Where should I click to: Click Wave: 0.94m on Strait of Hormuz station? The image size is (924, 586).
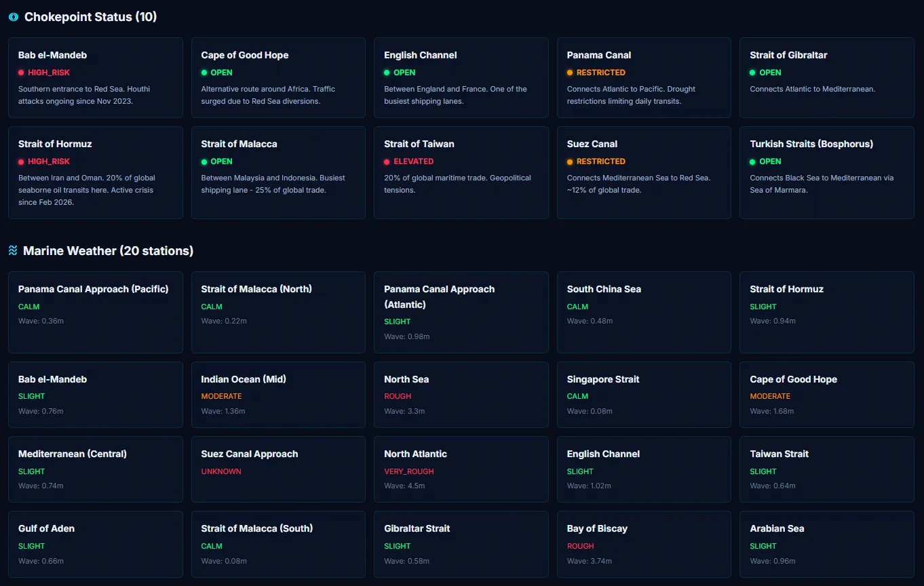[x=773, y=321]
